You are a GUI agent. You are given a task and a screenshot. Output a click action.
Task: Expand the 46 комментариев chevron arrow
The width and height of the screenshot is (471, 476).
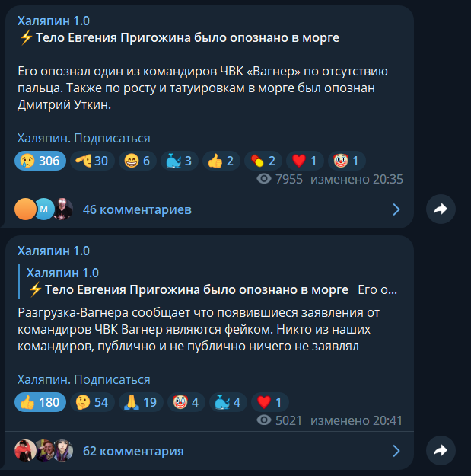click(x=396, y=209)
